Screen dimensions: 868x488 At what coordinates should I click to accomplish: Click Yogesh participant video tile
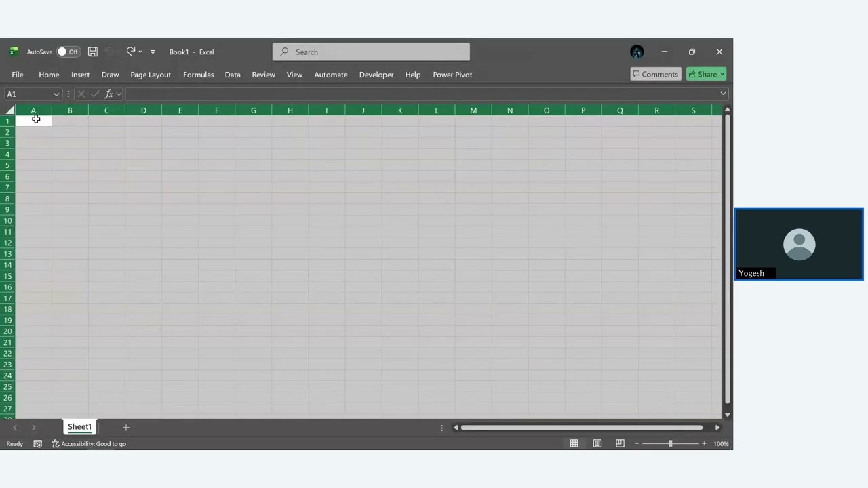[x=799, y=244]
